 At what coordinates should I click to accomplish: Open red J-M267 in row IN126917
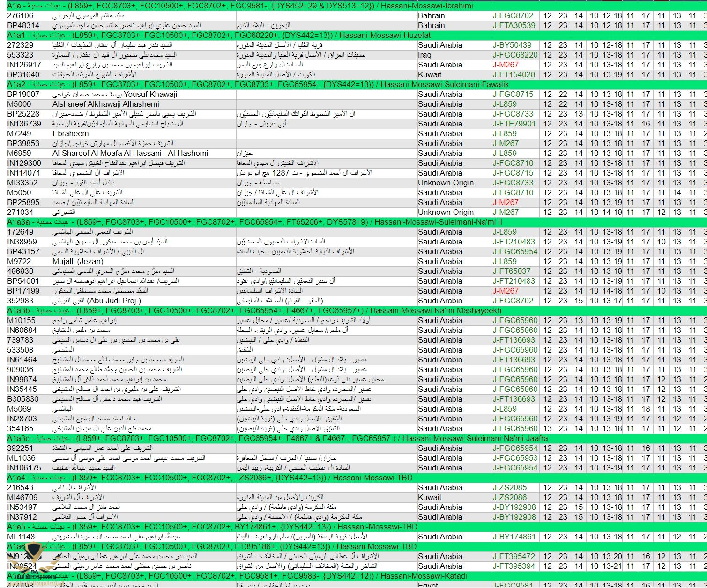506,65
